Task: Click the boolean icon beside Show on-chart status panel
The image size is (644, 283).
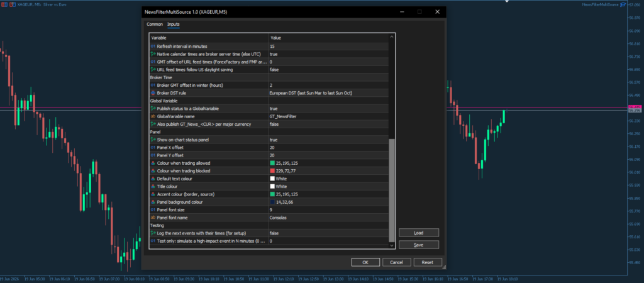Action: (153, 140)
